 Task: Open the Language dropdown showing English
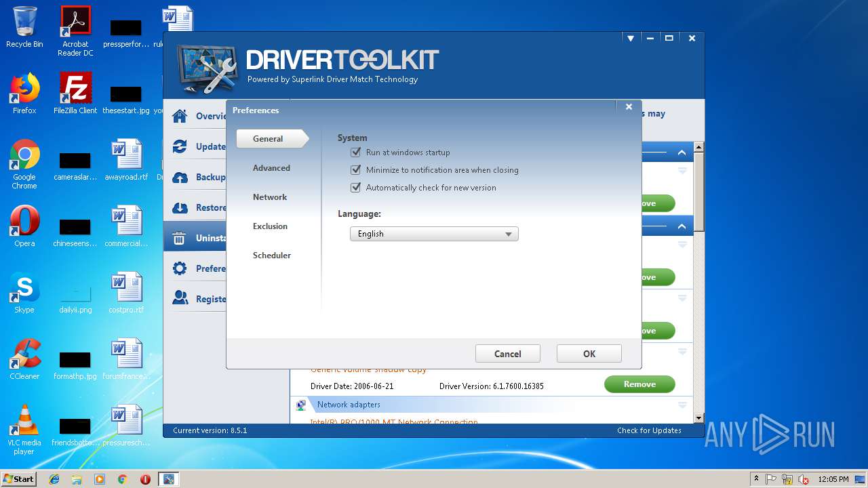pyautogui.click(x=434, y=234)
